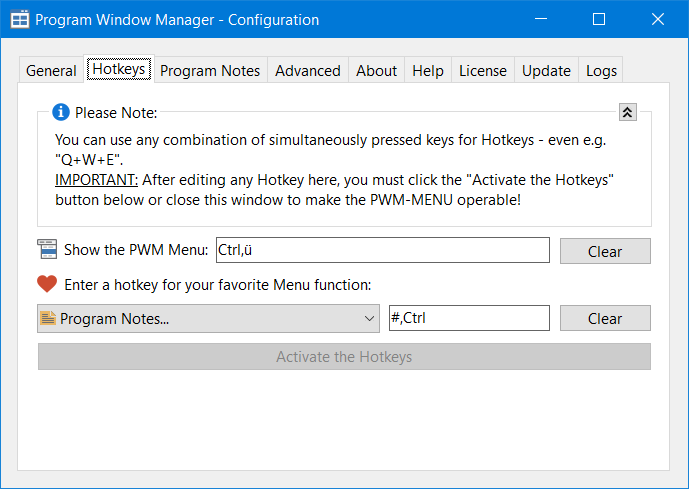The image size is (689, 489).
Task: Open the Help tab
Action: point(428,70)
